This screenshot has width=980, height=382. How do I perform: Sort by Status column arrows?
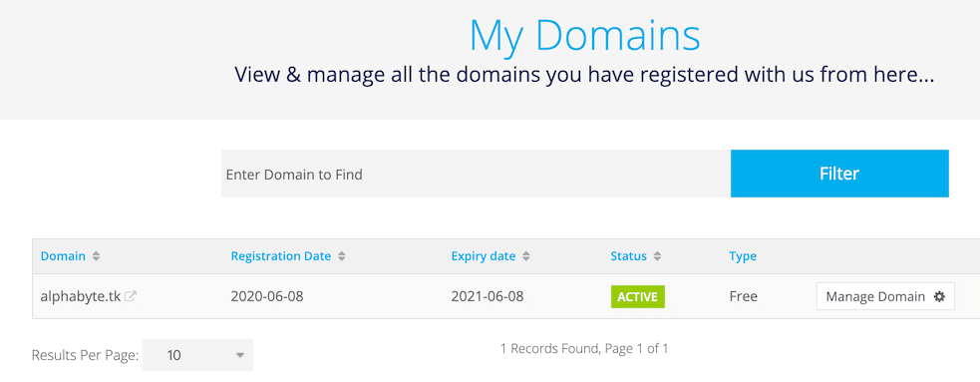(x=657, y=256)
